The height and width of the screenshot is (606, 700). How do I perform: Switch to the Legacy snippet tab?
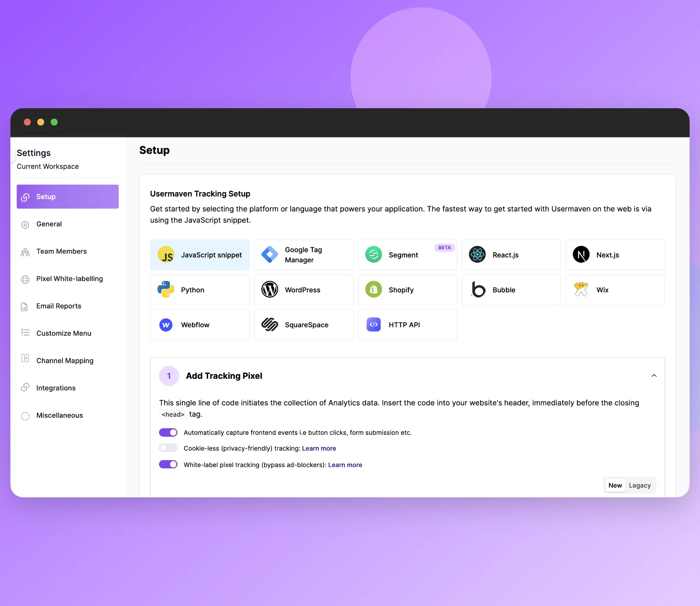(x=640, y=485)
